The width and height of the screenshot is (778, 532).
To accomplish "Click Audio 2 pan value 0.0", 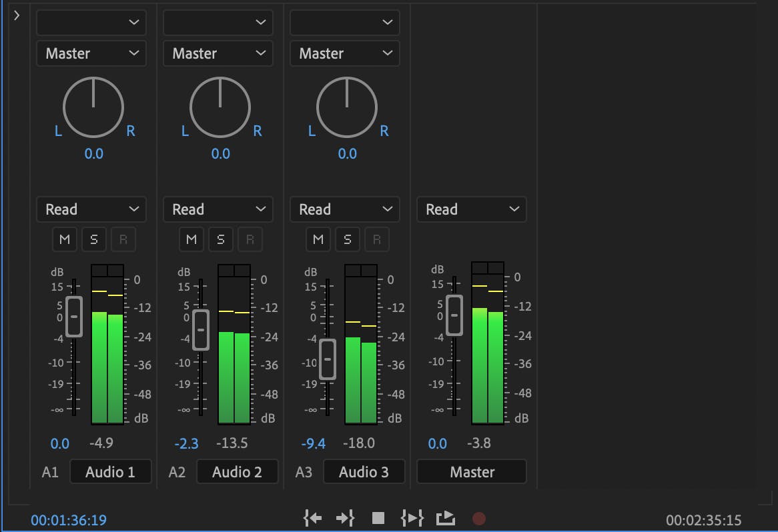I will 221,154.
